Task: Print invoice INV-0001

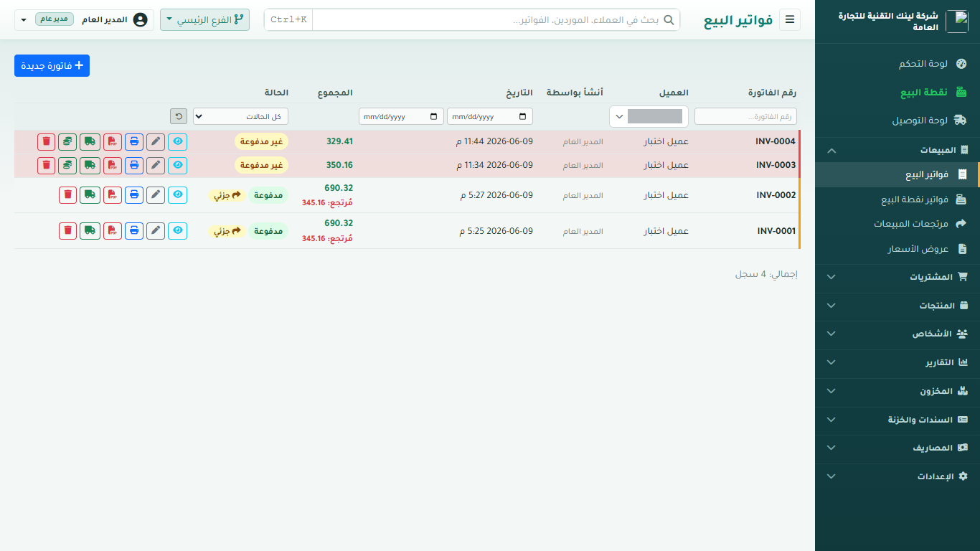Action: pyautogui.click(x=134, y=231)
